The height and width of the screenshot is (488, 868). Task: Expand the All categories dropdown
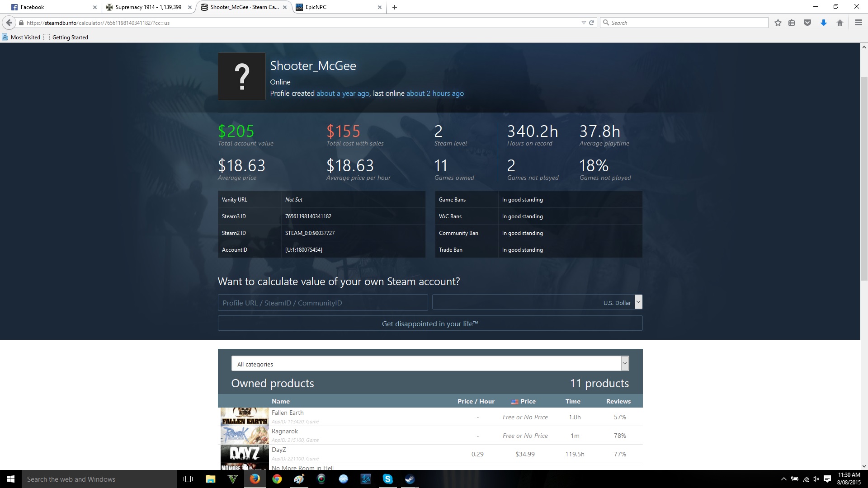(x=625, y=363)
